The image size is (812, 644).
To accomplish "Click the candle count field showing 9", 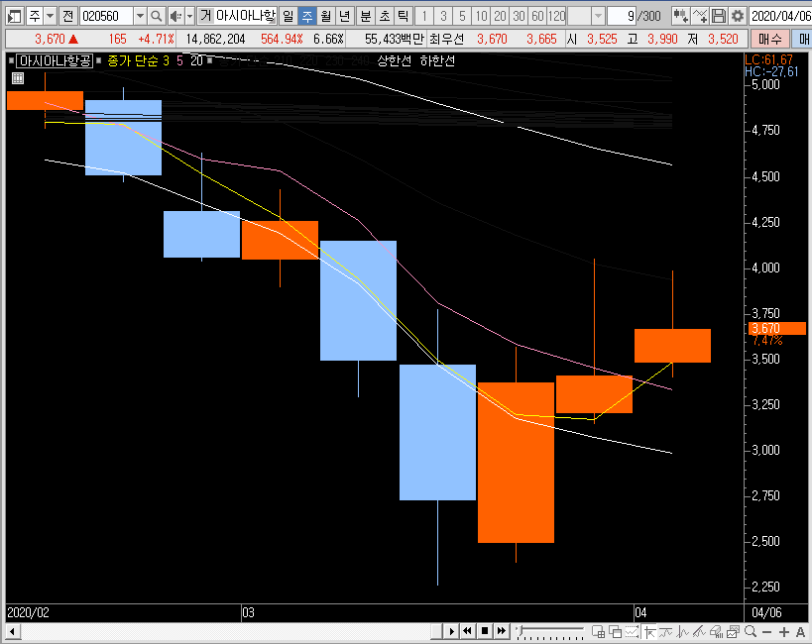I will (622, 17).
